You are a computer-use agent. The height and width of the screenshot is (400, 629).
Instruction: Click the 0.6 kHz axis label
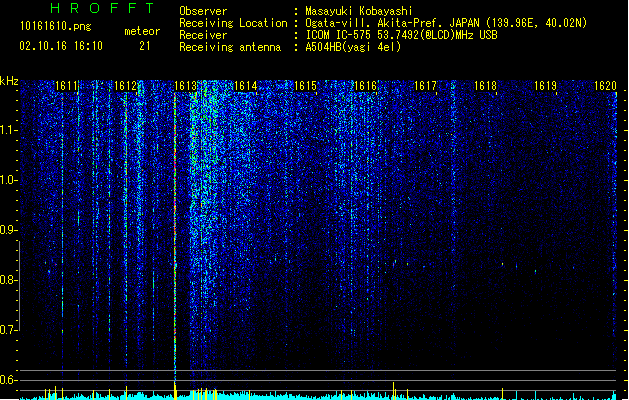(x=9, y=380)
